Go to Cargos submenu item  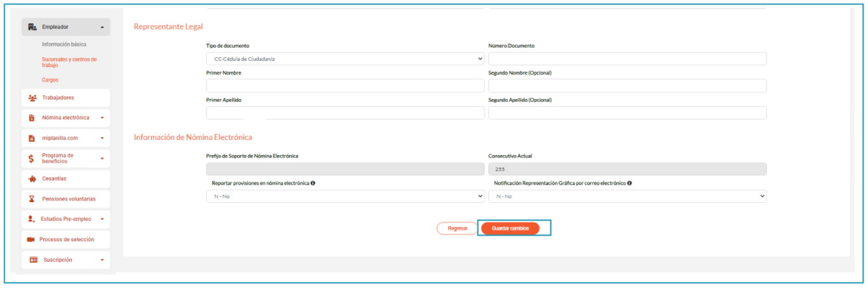click(50, 80)
